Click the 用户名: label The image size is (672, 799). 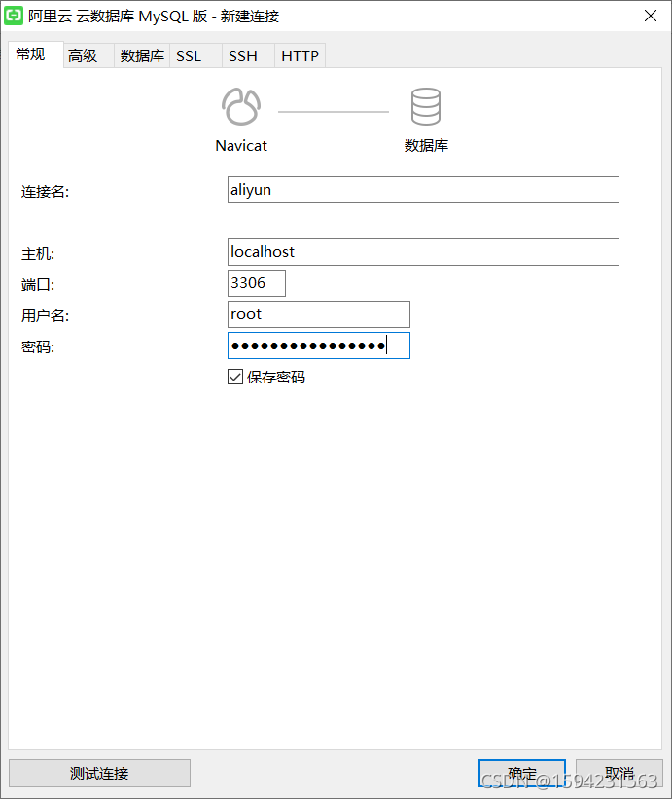(x=45, y=316)
